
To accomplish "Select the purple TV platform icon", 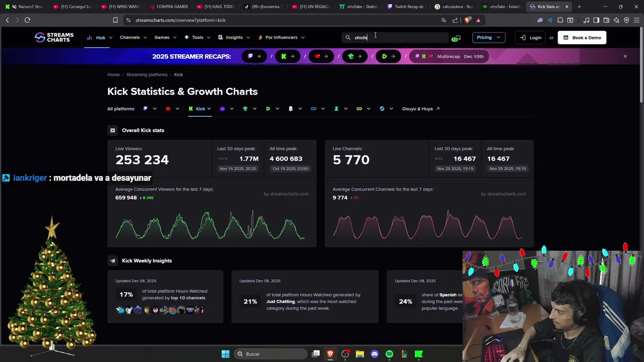I will pos(222,109).
